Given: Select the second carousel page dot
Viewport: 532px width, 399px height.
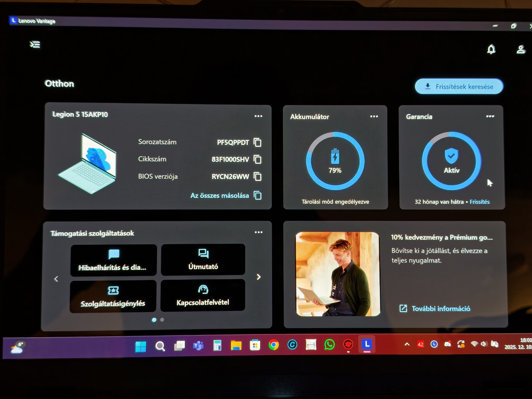Looking at the screenshot, I should [162, 319].
